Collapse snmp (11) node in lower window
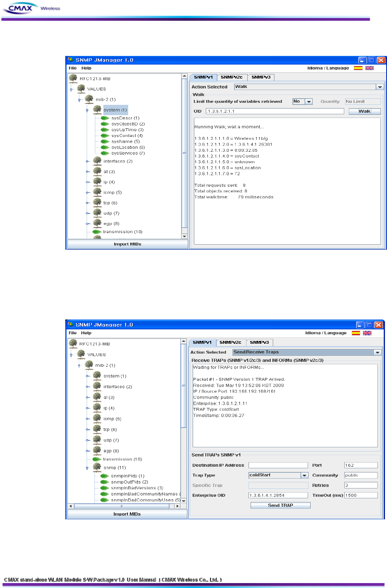This screenshot has height=588, width=387. 87,468
